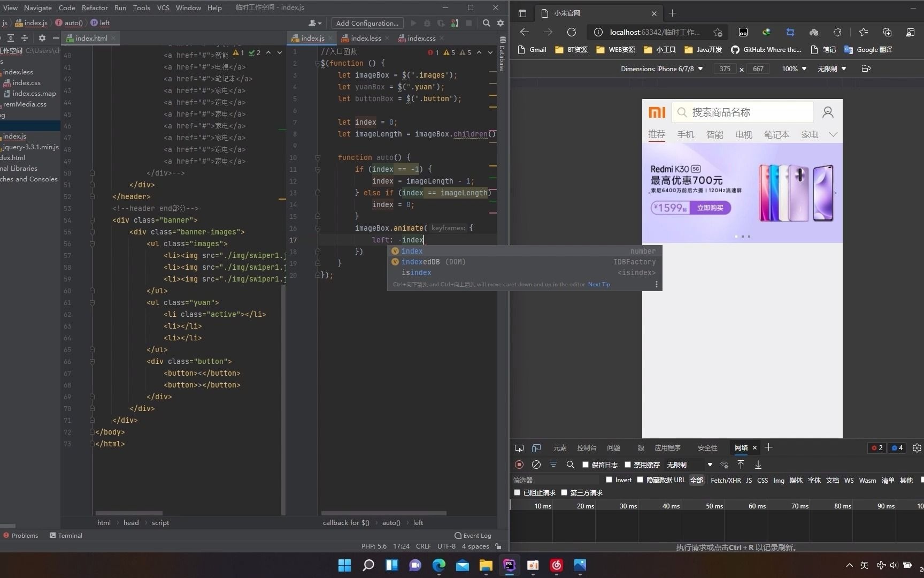
Task: Toggle the network filter funnel icon
Action: point(553,465)
